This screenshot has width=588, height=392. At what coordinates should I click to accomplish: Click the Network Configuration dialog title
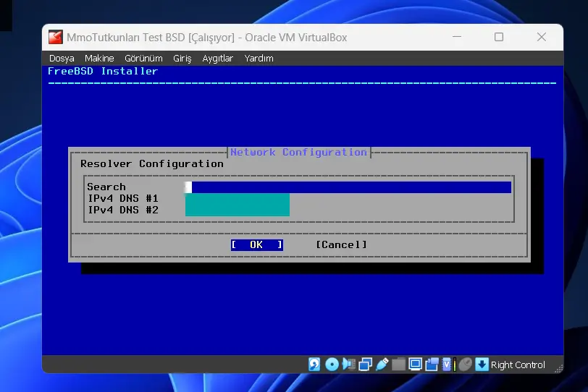coord(298,152)
